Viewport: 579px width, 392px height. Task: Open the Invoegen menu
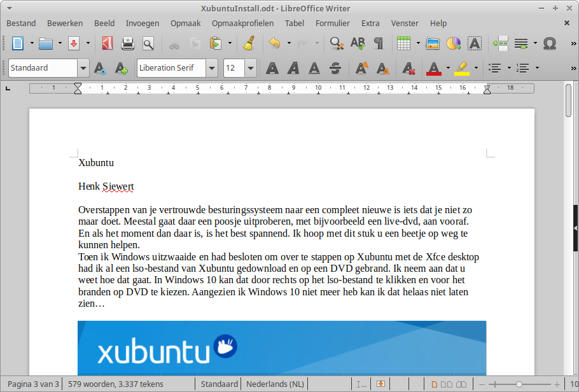[x=143, y=24]
